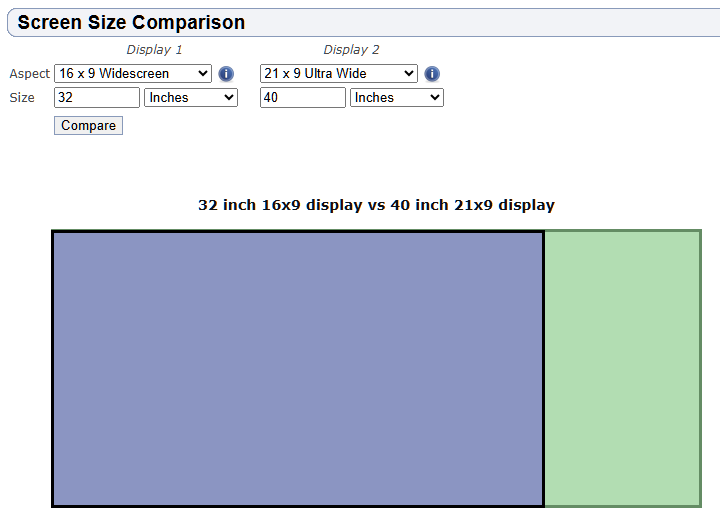Image resolution: width=720 pixels, height=519 pixels.
Task: Select the Display 1 column label
Action: click(154, 50)
